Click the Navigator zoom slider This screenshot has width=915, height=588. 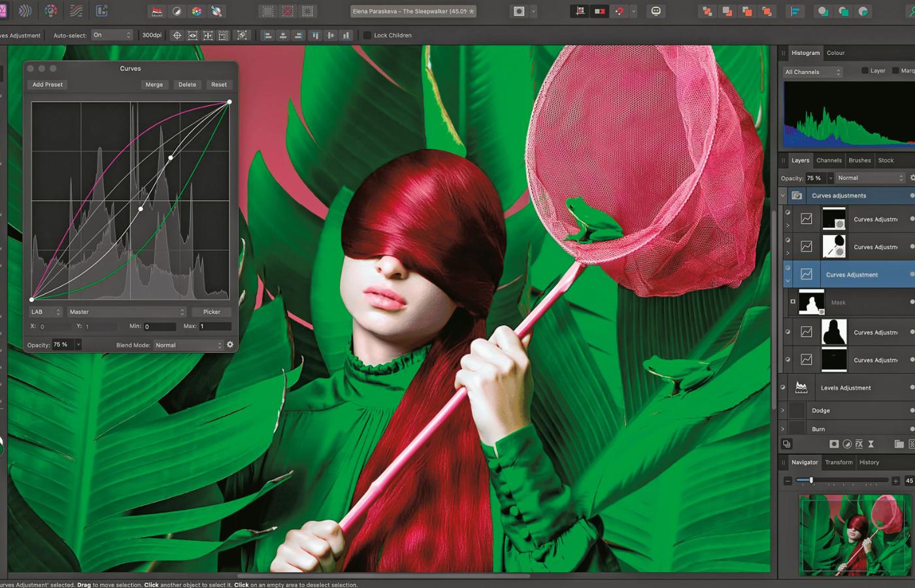click(x=812, y=480)
